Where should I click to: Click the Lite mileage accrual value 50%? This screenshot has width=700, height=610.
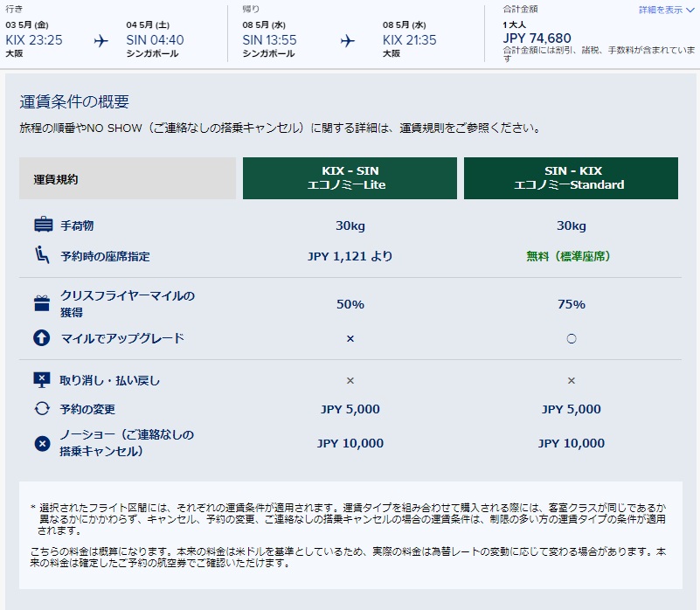350,304
